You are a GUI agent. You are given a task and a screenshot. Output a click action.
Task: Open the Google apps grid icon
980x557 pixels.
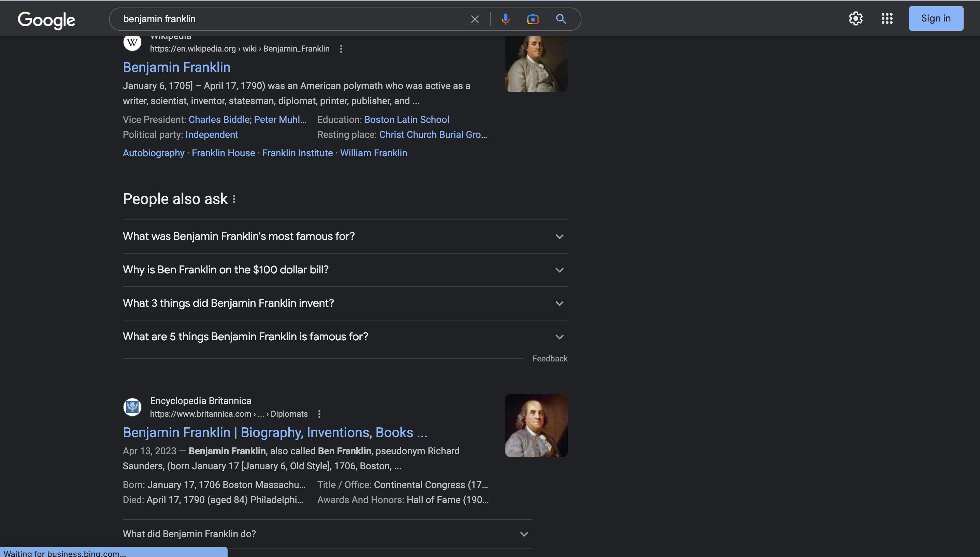pos(886,18)
